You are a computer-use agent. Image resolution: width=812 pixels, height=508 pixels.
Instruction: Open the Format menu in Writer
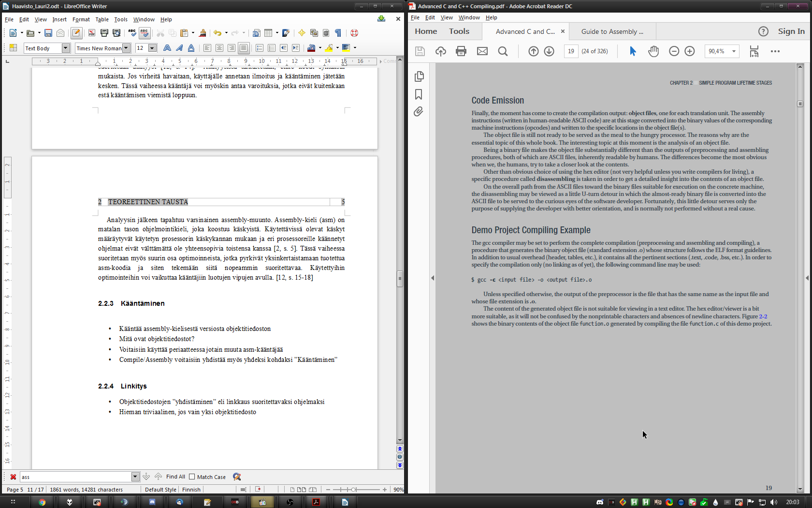pos(81,19)
